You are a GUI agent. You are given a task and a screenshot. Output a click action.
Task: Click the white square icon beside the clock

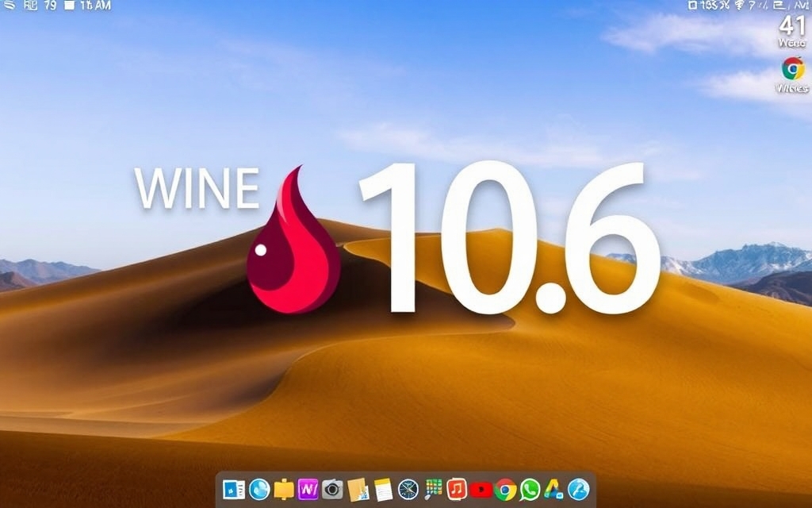click(70, 6)
